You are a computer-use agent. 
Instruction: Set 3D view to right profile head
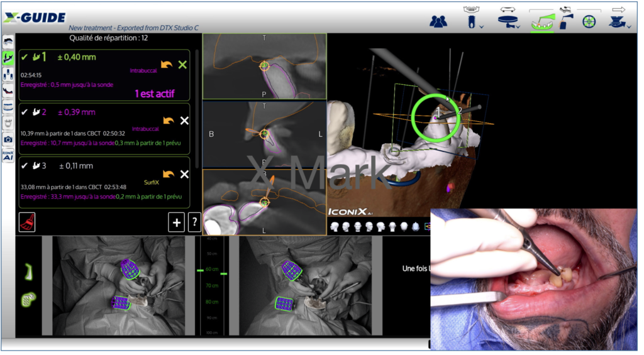click(380, 227)
